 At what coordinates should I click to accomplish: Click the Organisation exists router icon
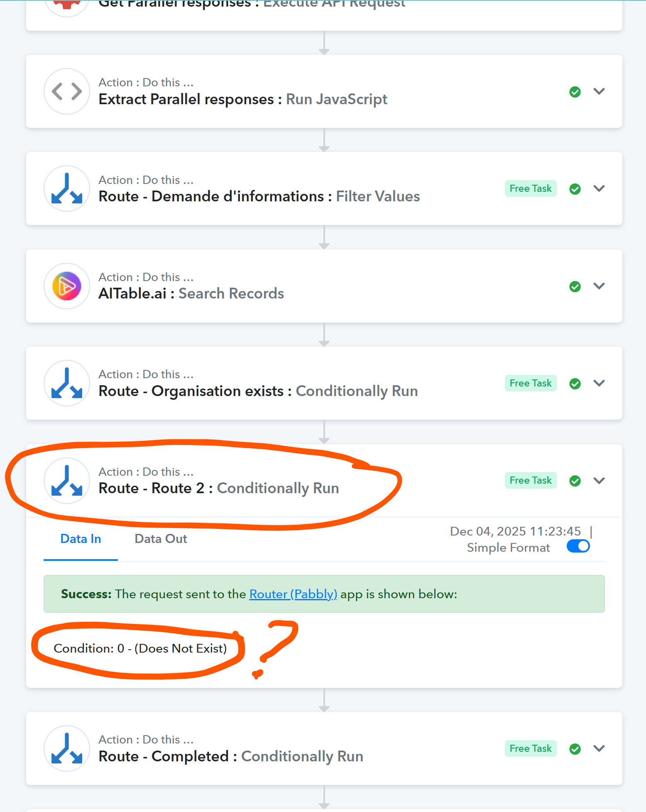[x=66, y=383]
